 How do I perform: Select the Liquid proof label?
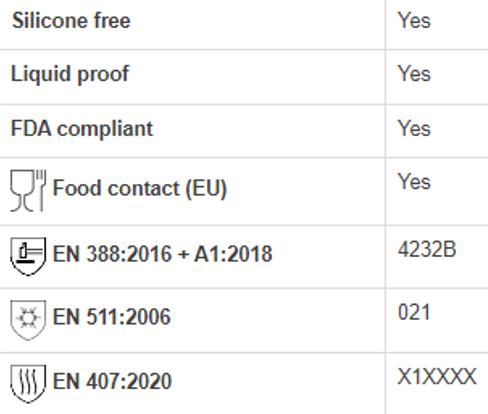(70, 74)
